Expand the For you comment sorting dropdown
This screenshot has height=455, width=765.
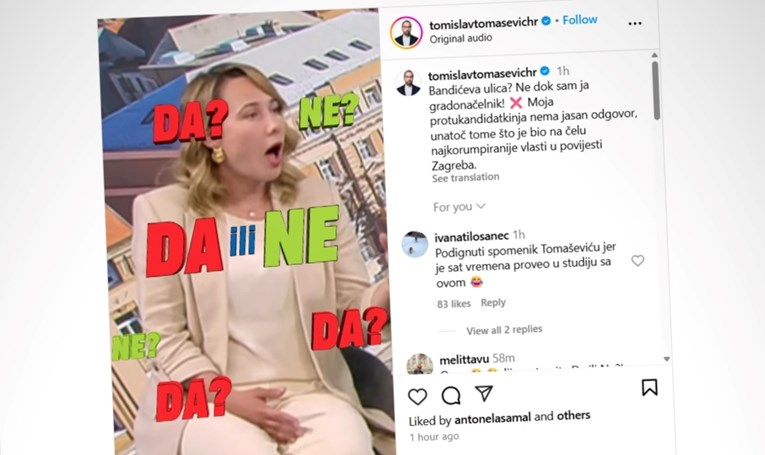(459, 207)
